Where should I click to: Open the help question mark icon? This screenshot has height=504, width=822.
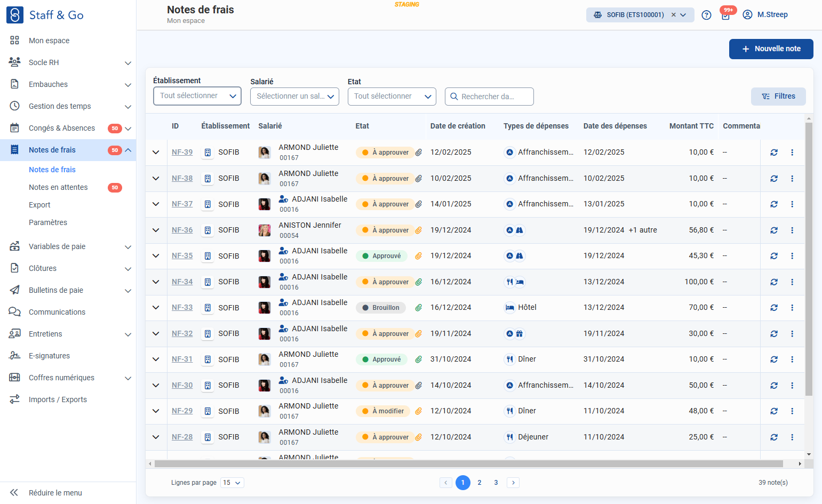(706, 15)
